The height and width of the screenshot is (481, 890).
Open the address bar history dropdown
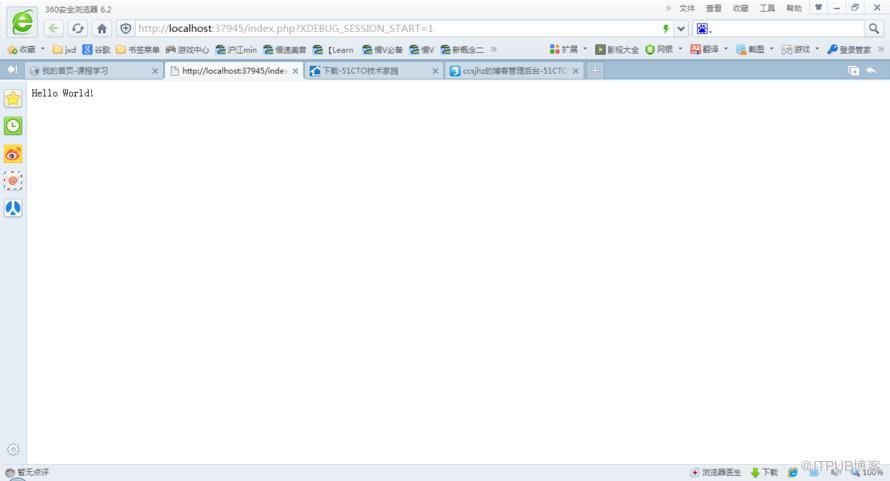pyautogui.click(x=681, y=28)
